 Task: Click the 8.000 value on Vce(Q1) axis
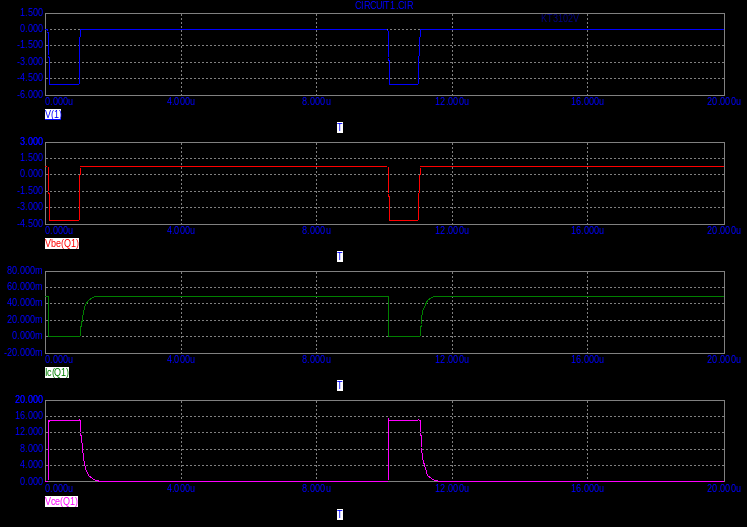[31, 448]
